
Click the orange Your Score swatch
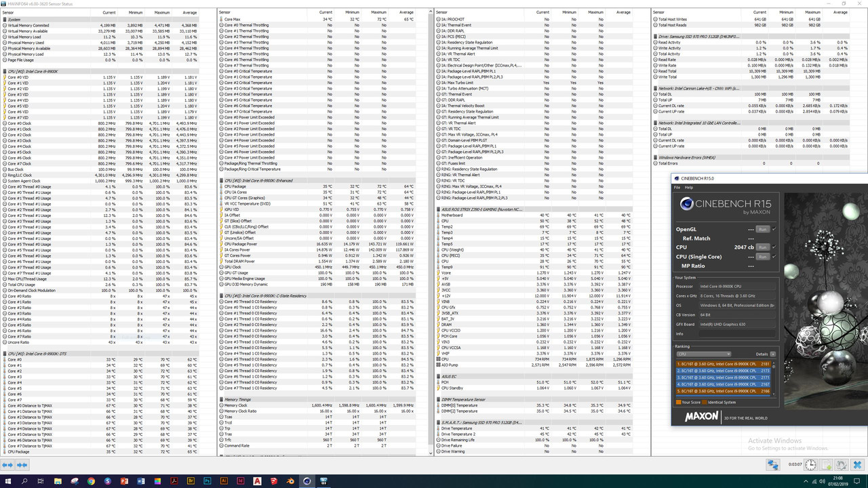point(679,402)
